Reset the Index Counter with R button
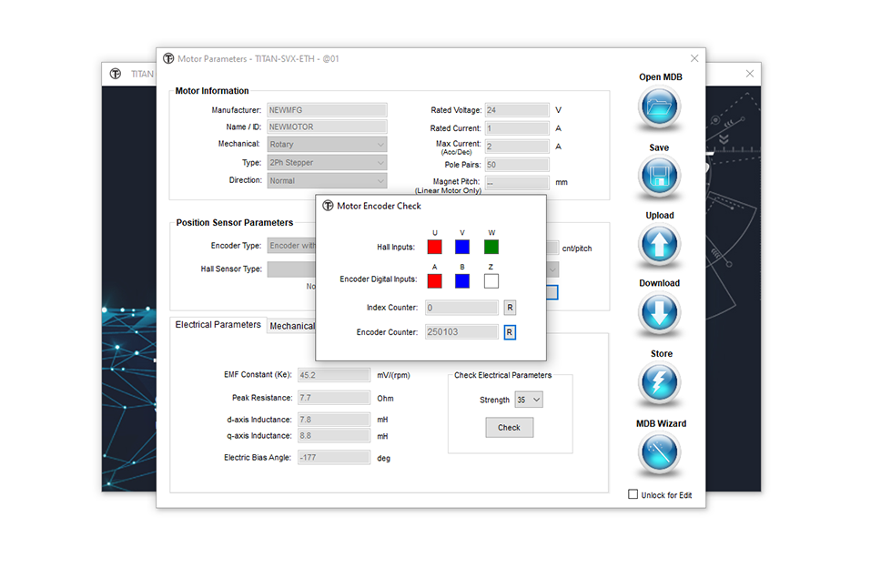The height and width of the screenshot is (588, 881). (x=510, y=308)
